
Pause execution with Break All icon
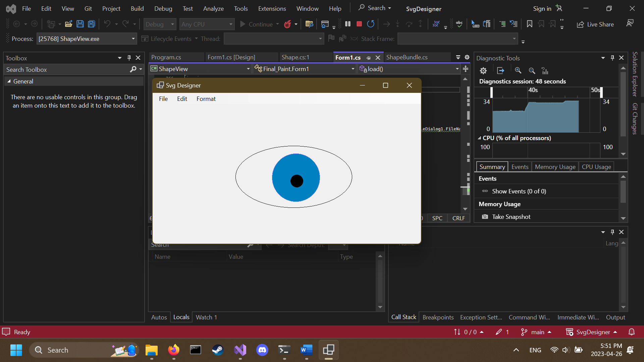click(347, 24)
